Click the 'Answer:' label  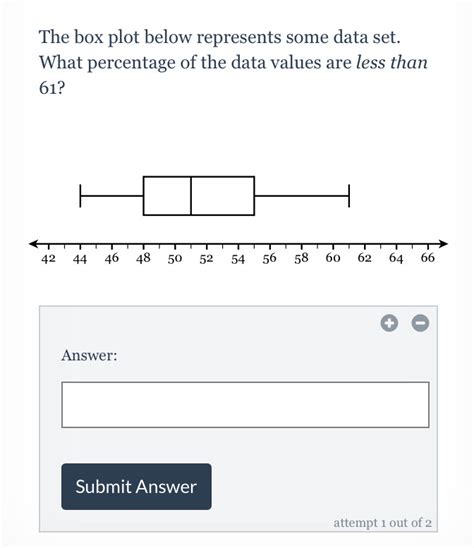click(89, 355)
